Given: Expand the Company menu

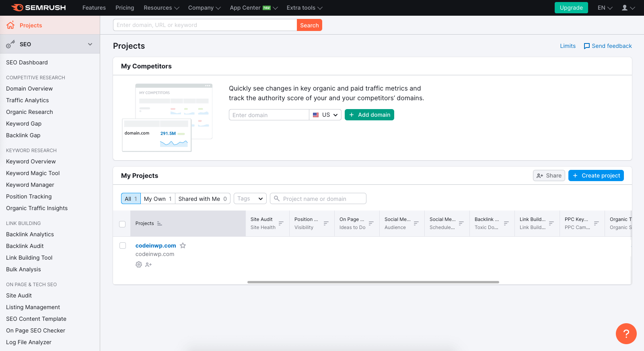Looking at the screenshot, I should pos(204,8).
